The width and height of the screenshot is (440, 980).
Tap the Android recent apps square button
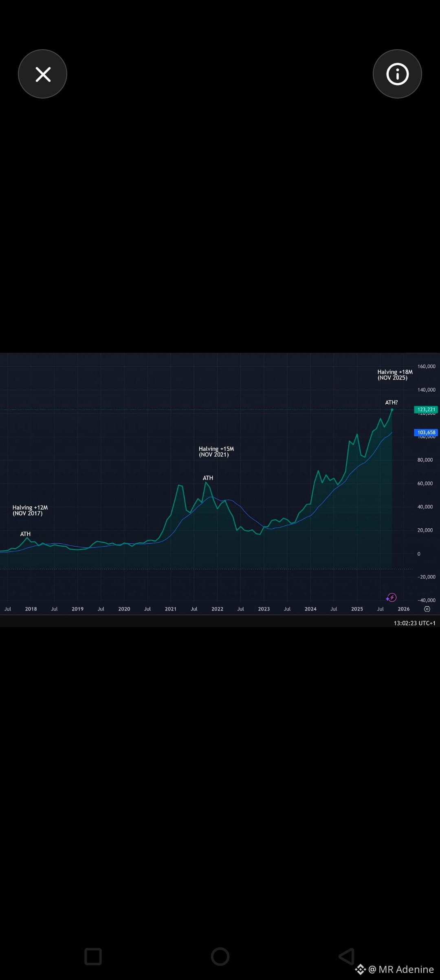93,956
